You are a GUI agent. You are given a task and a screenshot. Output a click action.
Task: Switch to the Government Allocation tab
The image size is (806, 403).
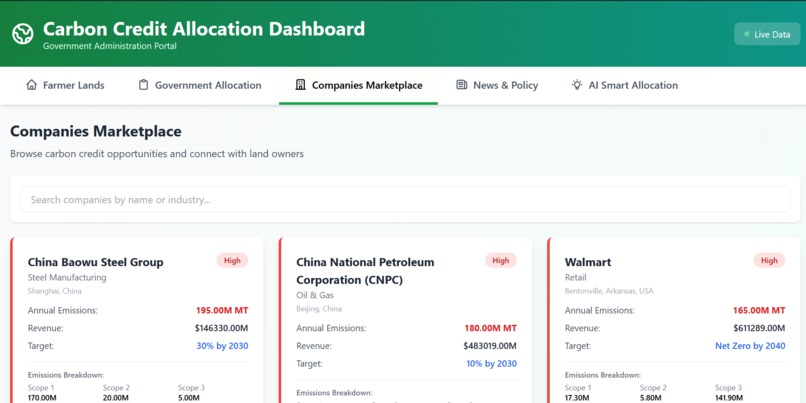[x=200, y=85]
